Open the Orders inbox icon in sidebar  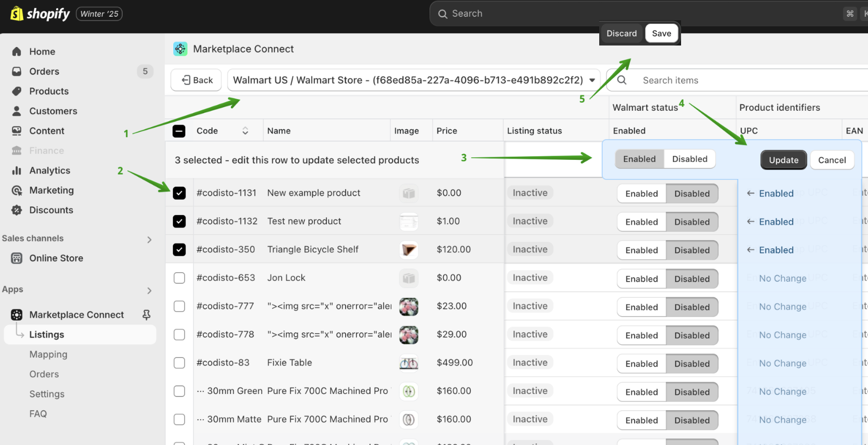point(17,71)
